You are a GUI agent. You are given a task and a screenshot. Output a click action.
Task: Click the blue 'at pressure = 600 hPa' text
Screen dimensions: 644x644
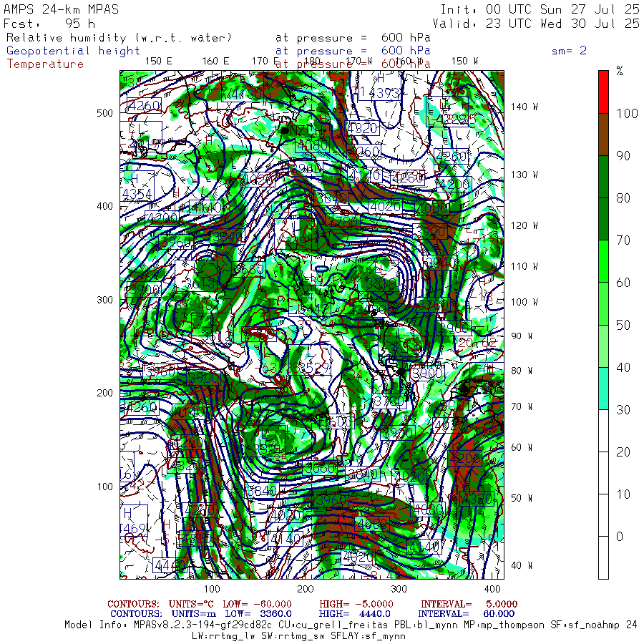353,51
